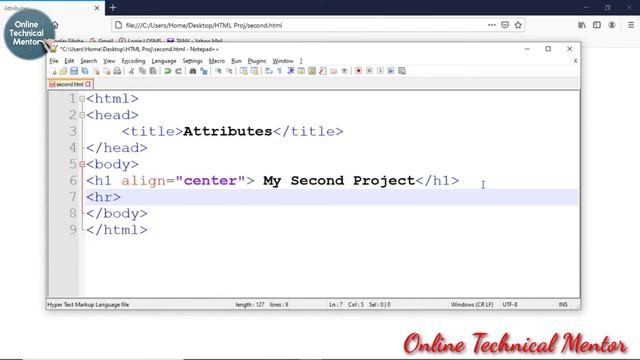This screenshot has width=640, height=360.
Task: Click line number 7 in the margin
Action: coord(73,197)
